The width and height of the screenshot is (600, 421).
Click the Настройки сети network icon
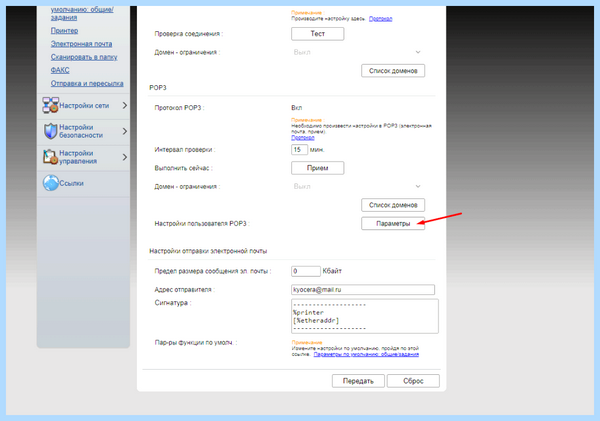tap(51, 105)
